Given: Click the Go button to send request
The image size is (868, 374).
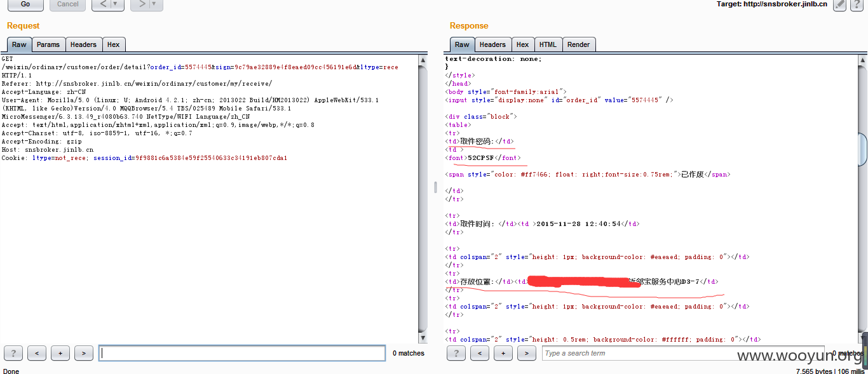Looking at the screenshot, I should click(25, 4).
